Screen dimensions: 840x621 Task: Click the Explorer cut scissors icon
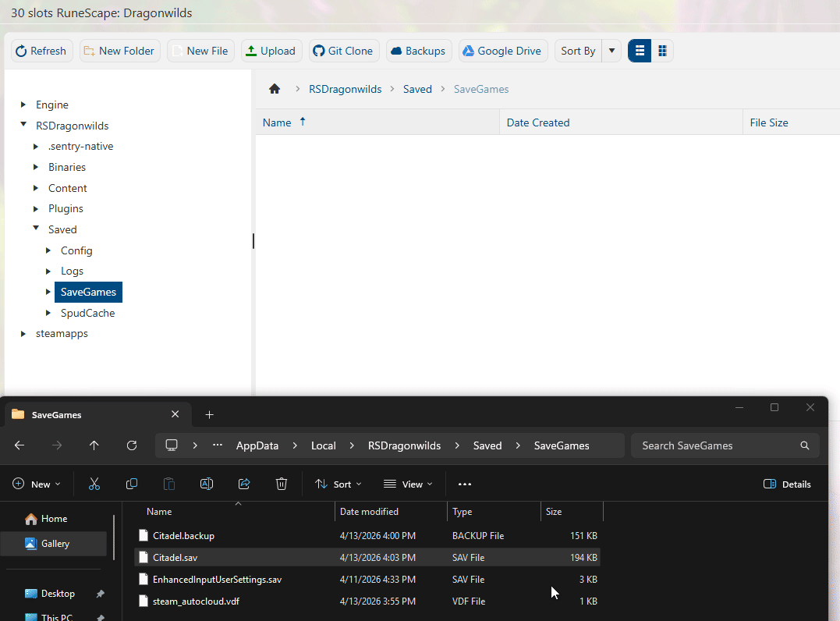tap(94, 484)
